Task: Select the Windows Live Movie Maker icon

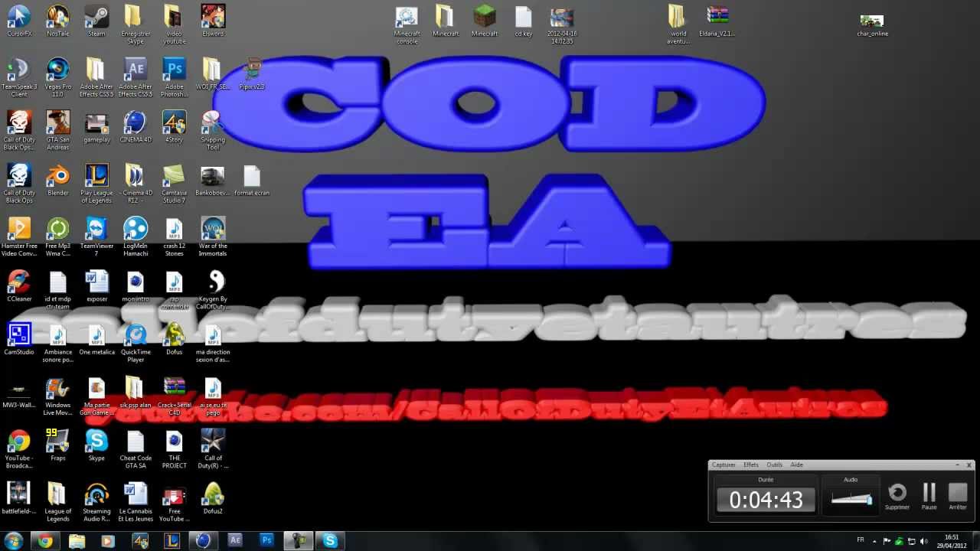Action: click(x=57, y=395)
